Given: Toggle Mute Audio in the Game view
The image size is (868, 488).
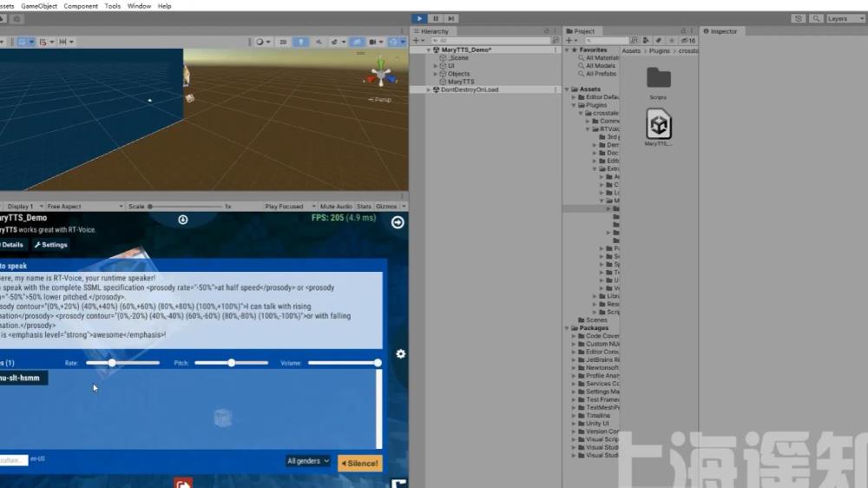Looking at the screenshot, I should click(x=336, y=207).
